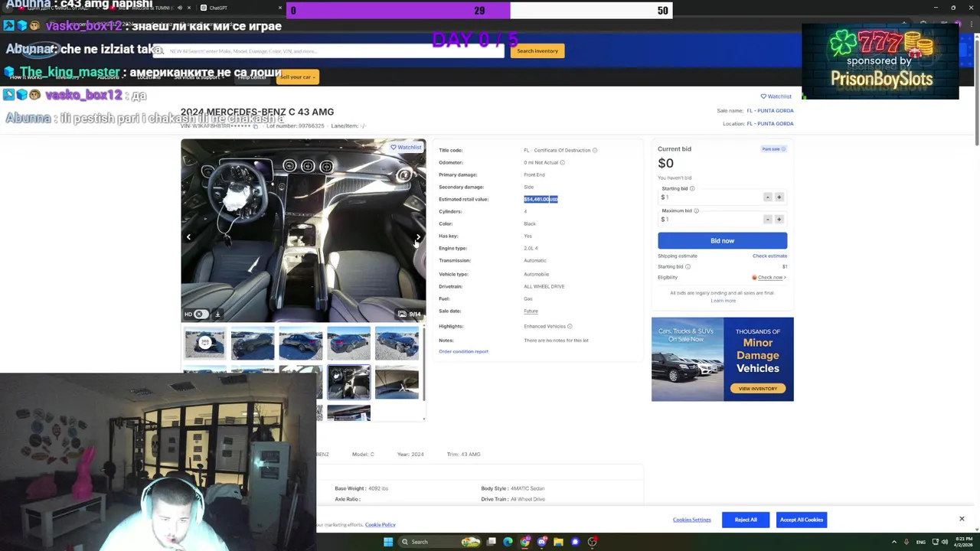Image resolution: width=980 pixels, height=551 pixels.
Task: Copy the VIN number icon
Action: pos(256,126)
